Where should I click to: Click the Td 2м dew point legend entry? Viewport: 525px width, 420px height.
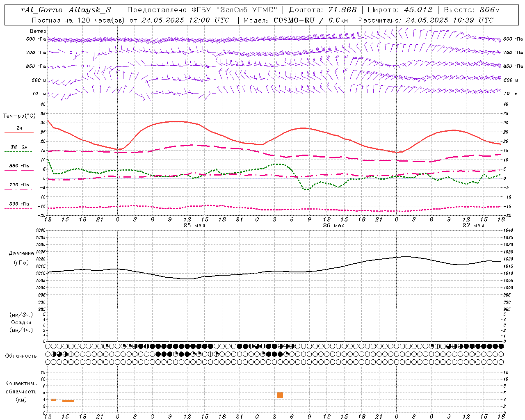pos(19,148)
